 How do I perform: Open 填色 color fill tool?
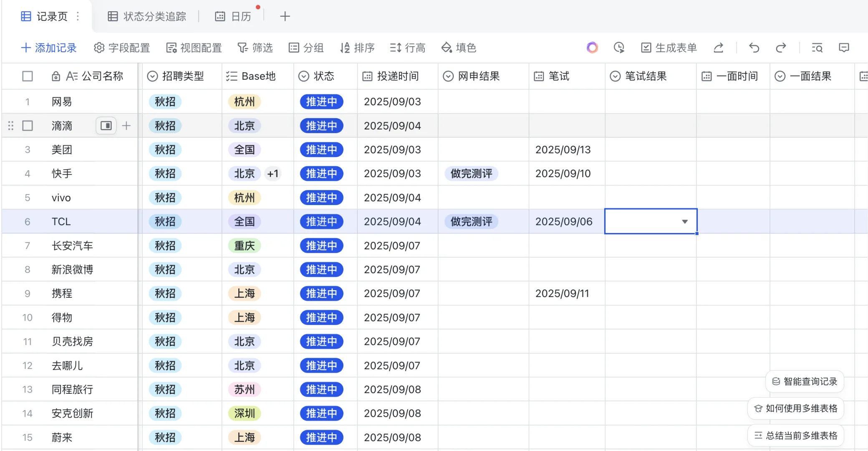pyautogui.click(x=459, y=48)
